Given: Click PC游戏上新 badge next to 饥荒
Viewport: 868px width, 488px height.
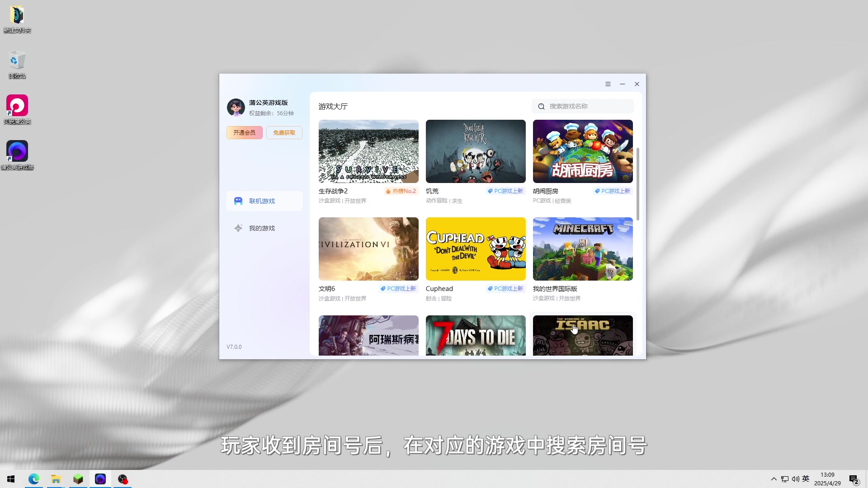Looking at the screenshot, I should coord(505,191).
